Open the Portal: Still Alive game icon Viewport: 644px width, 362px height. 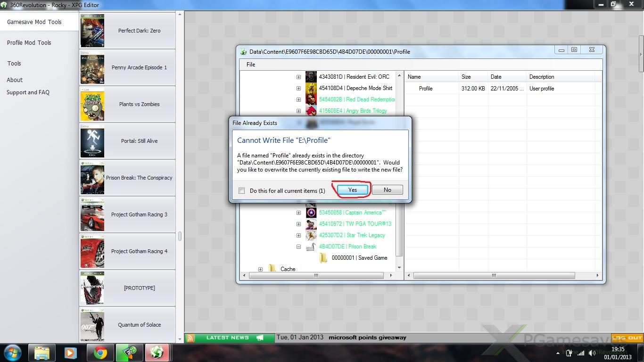tap(92, 141)
